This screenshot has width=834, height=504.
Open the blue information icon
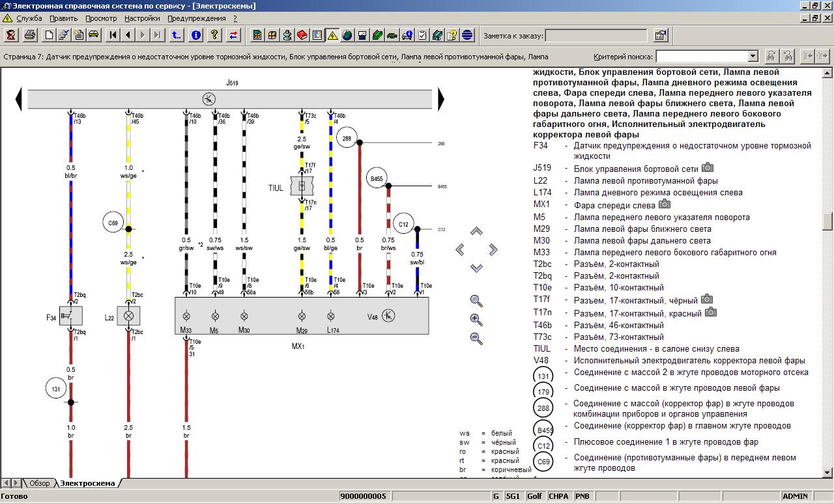pyautogui.click(x=196, y=35)
